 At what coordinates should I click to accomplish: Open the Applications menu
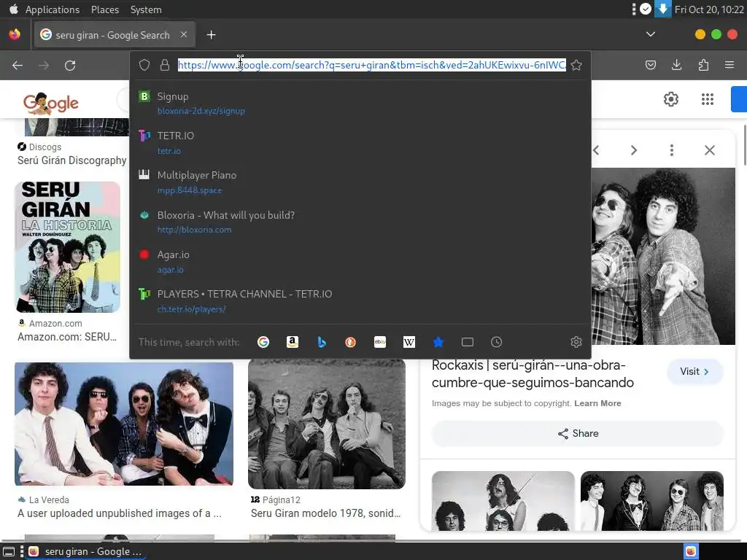click(x=53, y=9)
